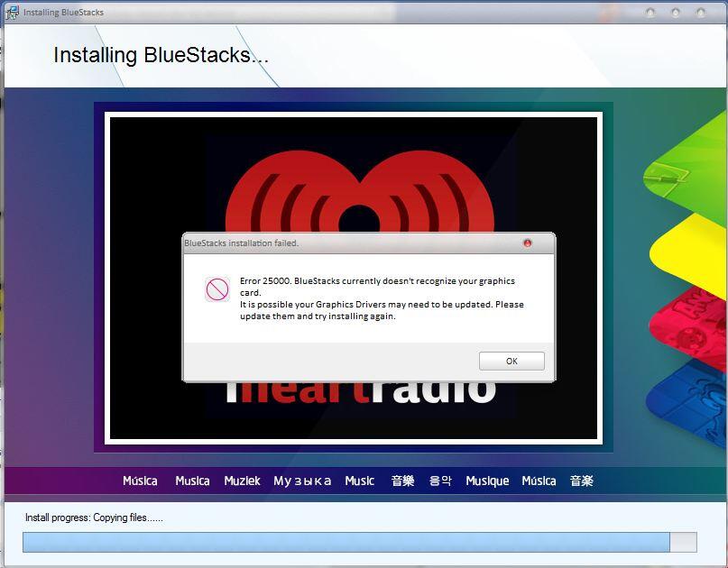The image size is (728, 568).
Task: Click the 'Muziek' label in banner
Action: [242, 481]
